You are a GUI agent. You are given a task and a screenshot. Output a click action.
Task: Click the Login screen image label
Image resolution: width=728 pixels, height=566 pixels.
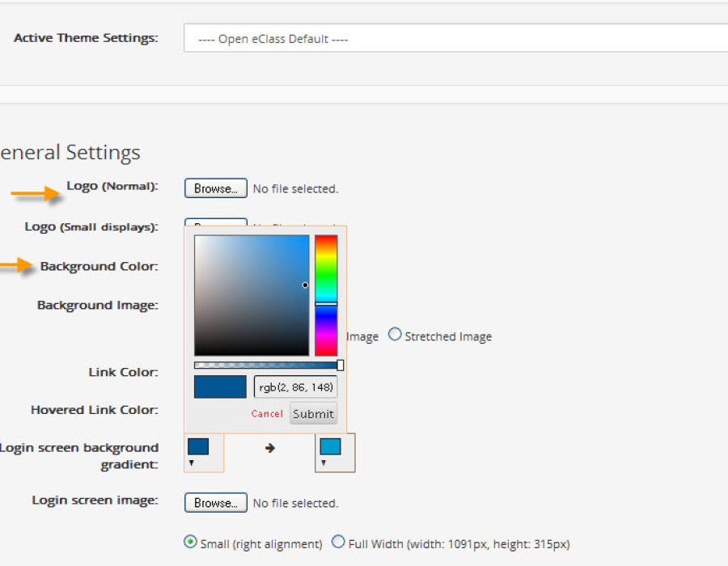95,501
